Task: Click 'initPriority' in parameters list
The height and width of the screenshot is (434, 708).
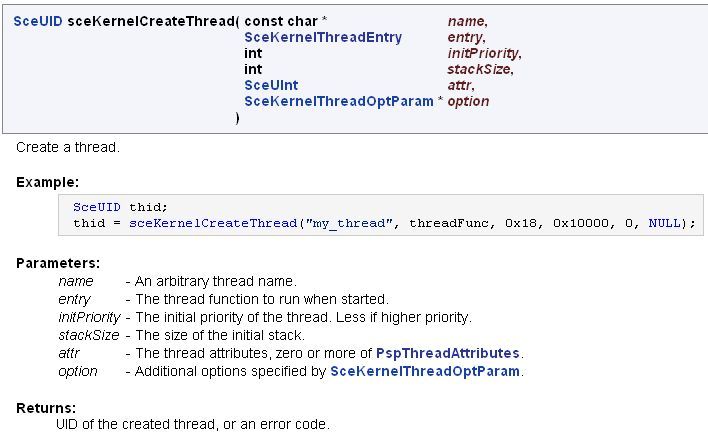Action: pos(89,317)
